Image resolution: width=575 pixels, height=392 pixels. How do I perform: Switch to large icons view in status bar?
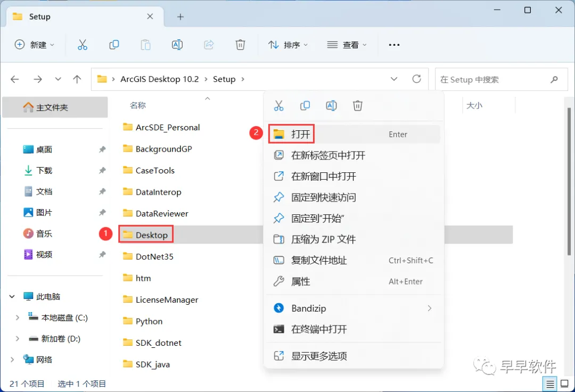[565, 384]
